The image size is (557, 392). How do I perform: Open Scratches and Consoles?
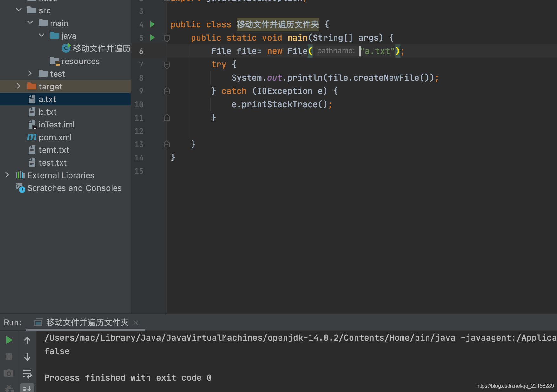pos(65,188)
